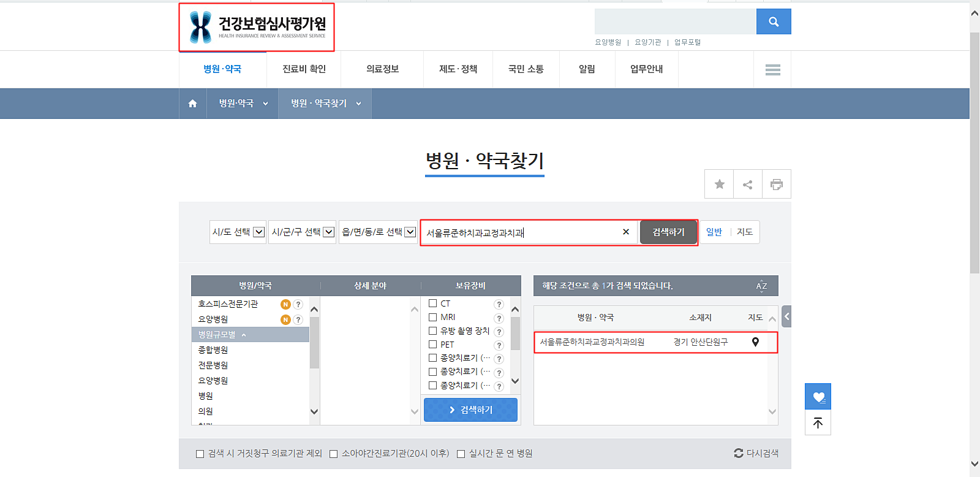Open help icon for CT
This screenshot has height=477, width=980.
499,304
